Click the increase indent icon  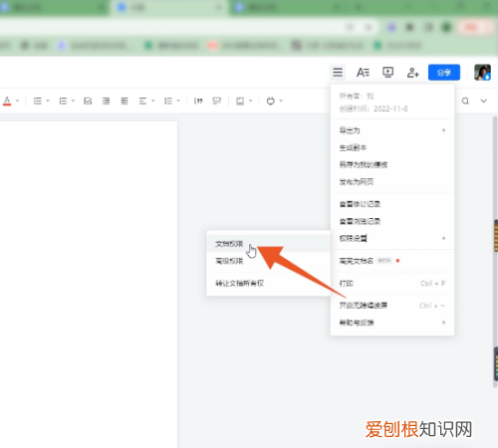(x=124, y=101)
